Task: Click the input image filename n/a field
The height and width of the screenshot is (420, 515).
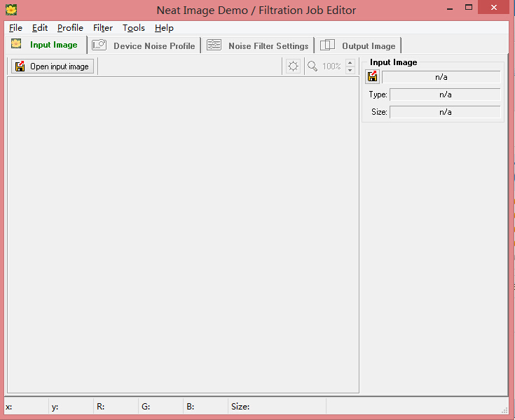Action: pos(441,77)
